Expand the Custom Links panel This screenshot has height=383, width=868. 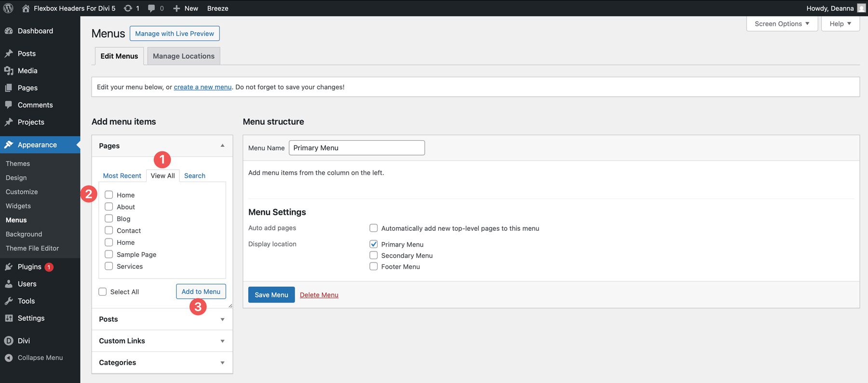pos(162,341)
